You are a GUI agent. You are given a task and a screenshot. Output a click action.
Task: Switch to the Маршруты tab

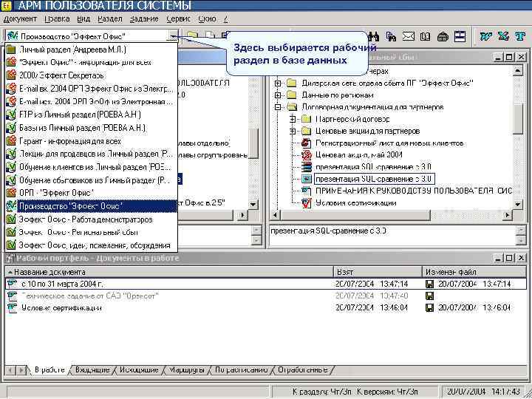(187, 370)
